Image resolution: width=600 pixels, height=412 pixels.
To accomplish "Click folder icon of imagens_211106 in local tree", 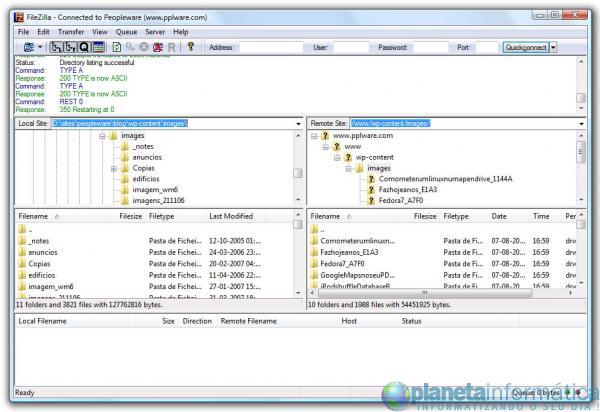I will (125, 200).
